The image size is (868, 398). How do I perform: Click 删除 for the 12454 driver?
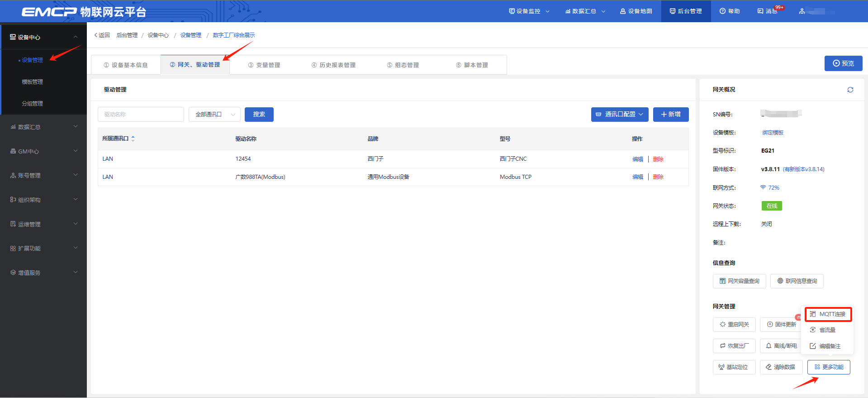(658, 159)
